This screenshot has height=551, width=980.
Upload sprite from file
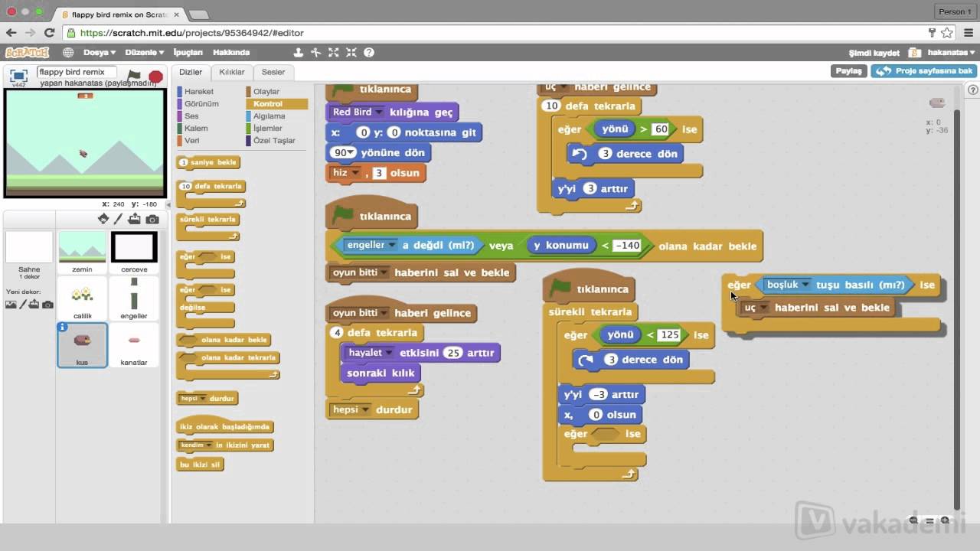(135, 220)
